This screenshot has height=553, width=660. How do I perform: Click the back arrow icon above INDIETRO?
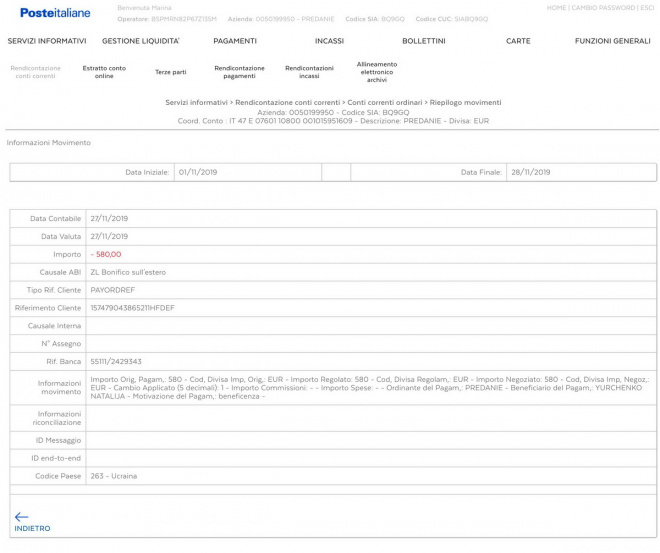point(21,517)
